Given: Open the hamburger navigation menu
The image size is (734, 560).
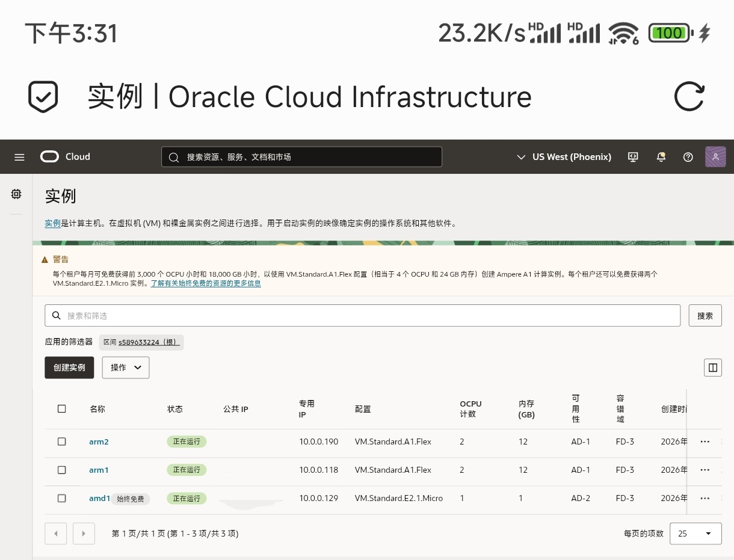Looking at the screenshot, I should (19, 157).
